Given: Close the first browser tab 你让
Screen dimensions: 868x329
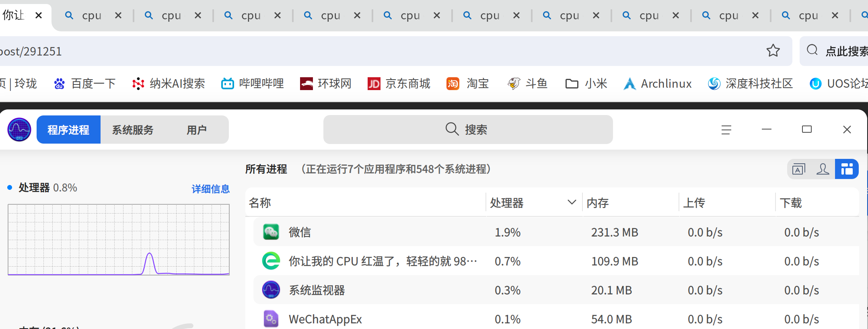Looking at the screenshot, I should pos(39,15).
